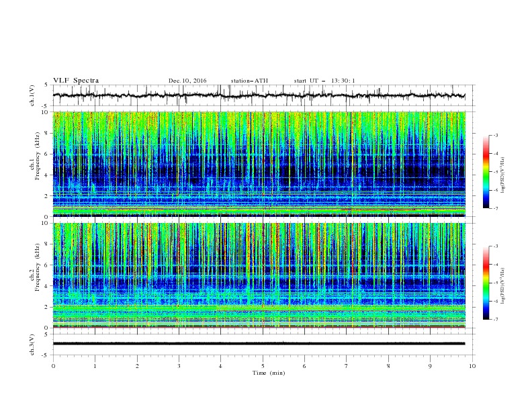Click the ch.2 spectrogram panel
Screen dimensions: 532x411
pos(259,275)
